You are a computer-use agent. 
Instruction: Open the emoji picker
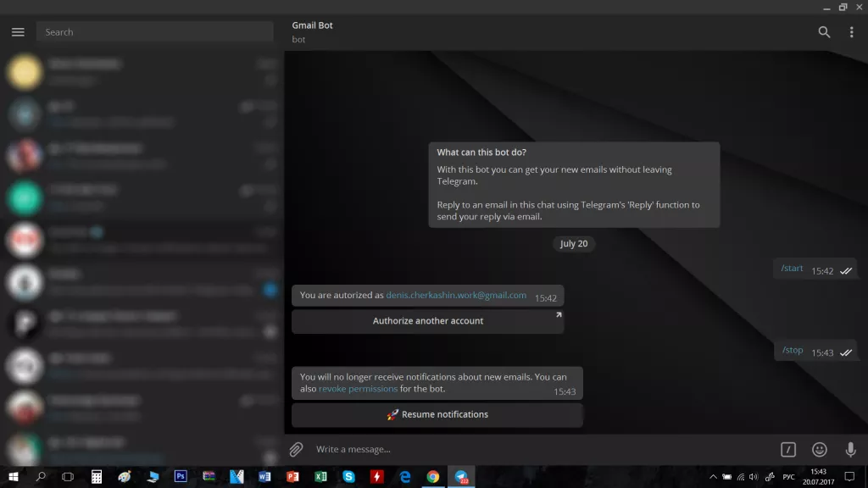(x=819, y=450)
